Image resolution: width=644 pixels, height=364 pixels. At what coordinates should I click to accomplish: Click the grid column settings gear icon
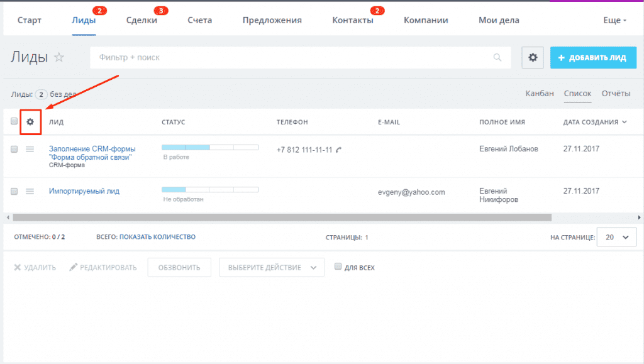point(30,121)
